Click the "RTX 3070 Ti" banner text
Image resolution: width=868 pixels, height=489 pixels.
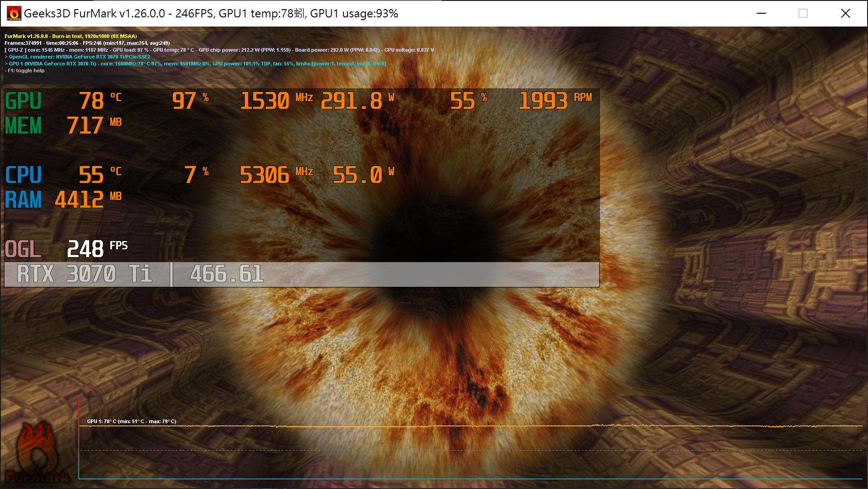point(85,274)
